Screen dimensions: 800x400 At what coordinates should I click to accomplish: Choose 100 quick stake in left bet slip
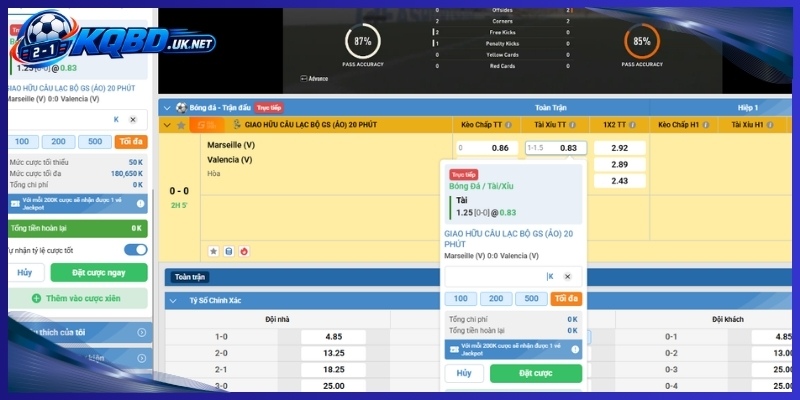click(22, 142)
